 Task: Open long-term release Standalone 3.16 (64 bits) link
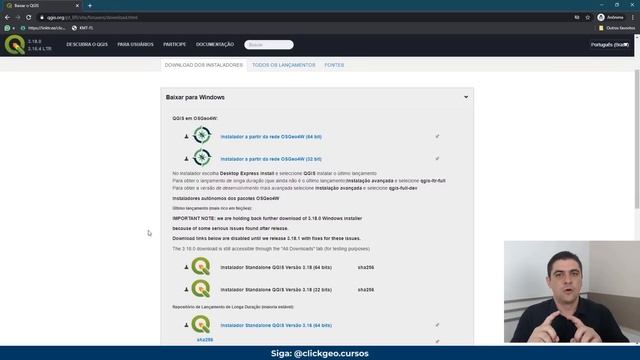(x=276, y=325)
